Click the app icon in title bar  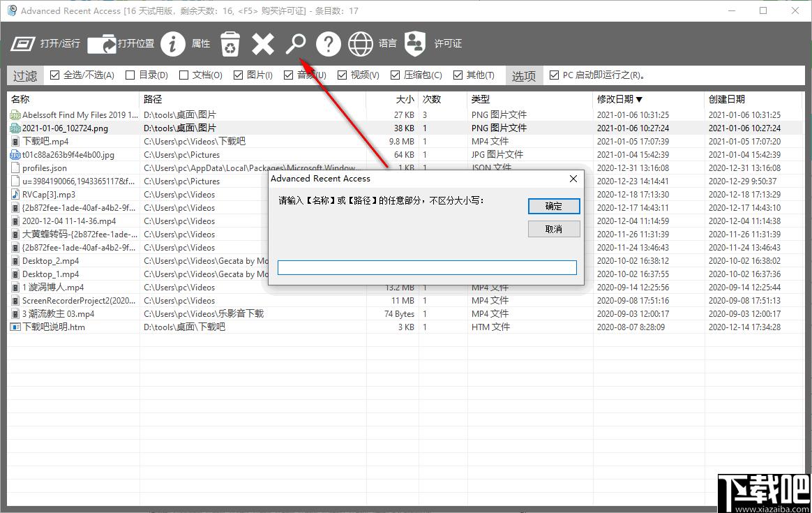[x=11, y=10]
